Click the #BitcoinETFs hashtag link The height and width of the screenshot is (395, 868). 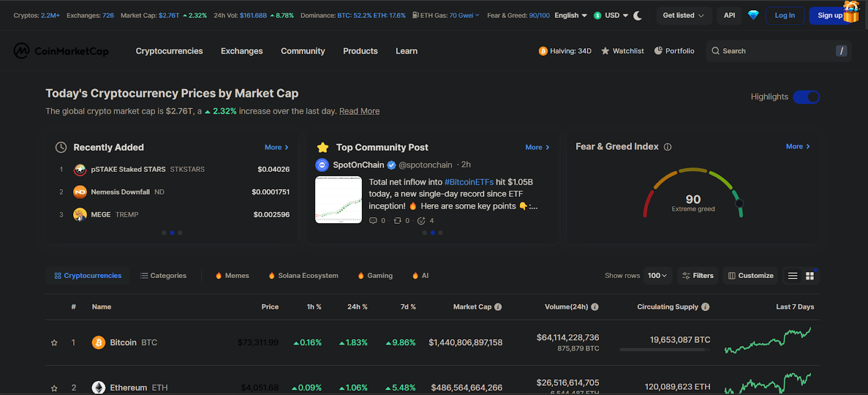(469, 182)
